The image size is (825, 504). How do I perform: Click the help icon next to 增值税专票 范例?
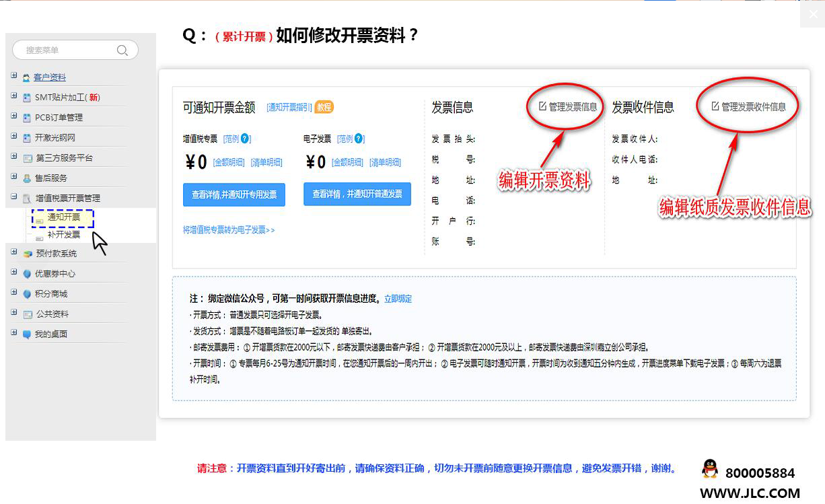[x=246, y=139]
